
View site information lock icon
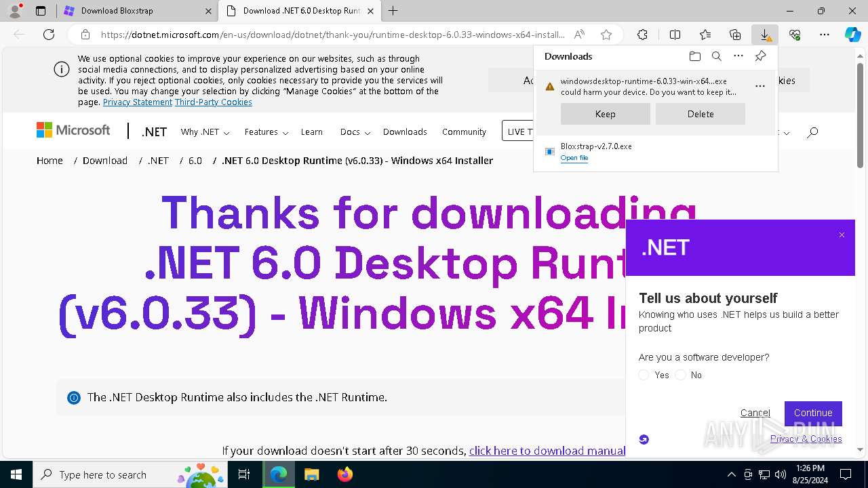(x=85, y=35)
